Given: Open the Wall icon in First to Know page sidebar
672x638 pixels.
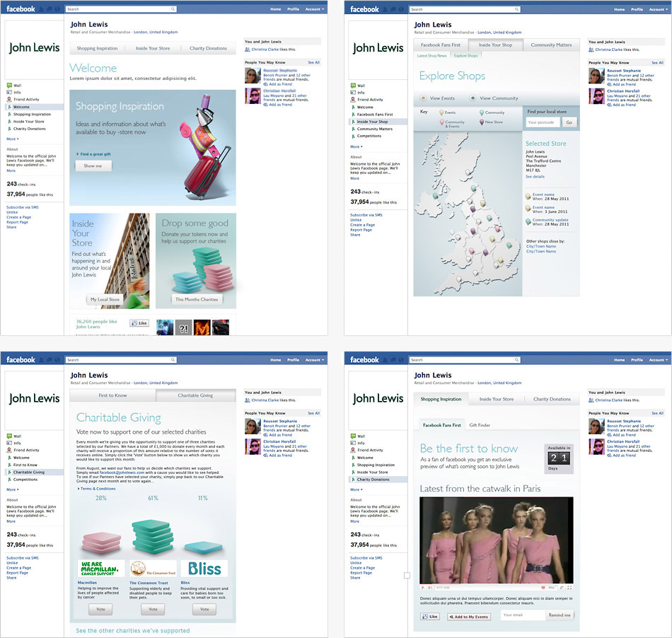Looking at the screenshot, I should 353,436.
